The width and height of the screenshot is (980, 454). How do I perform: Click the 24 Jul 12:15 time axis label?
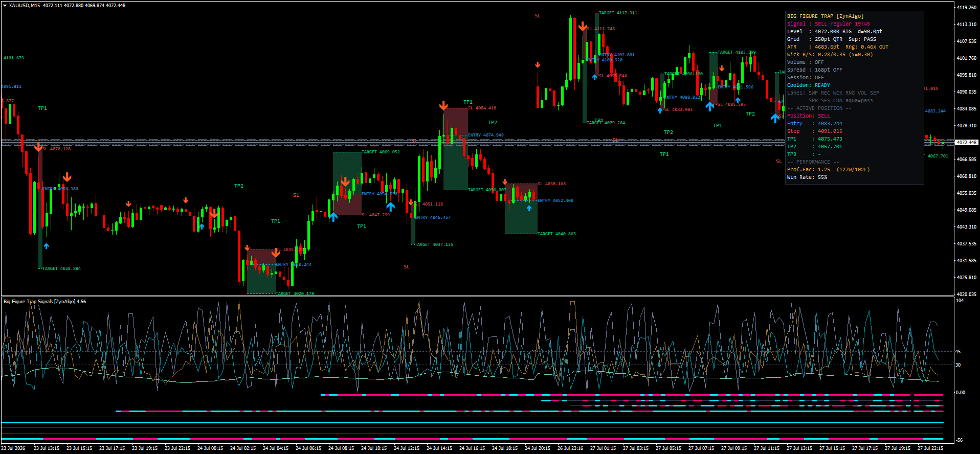pyautogui.click(x=406, y=448)
